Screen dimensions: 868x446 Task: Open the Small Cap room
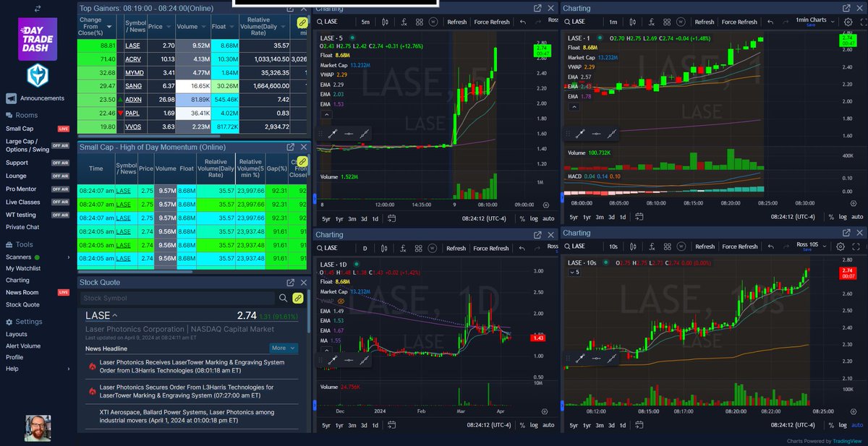19,128
